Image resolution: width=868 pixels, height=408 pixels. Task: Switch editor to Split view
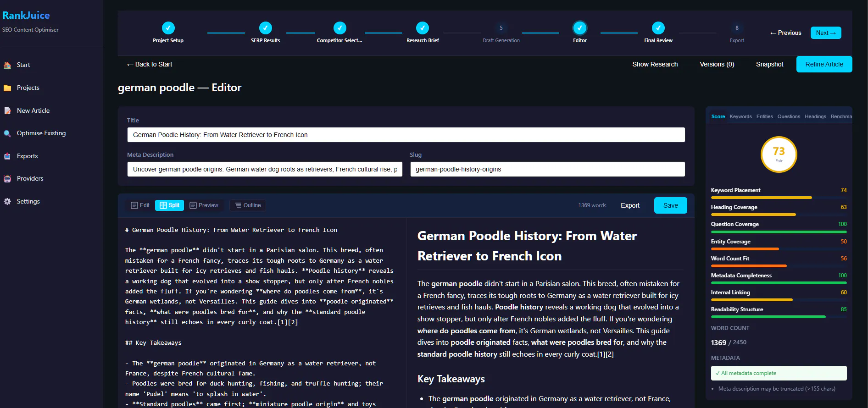[x=169, y=205]
